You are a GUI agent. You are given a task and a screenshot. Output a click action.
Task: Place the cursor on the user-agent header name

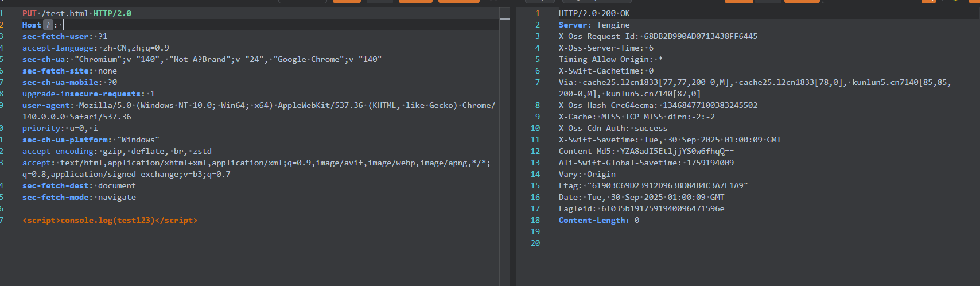point(48,105)
